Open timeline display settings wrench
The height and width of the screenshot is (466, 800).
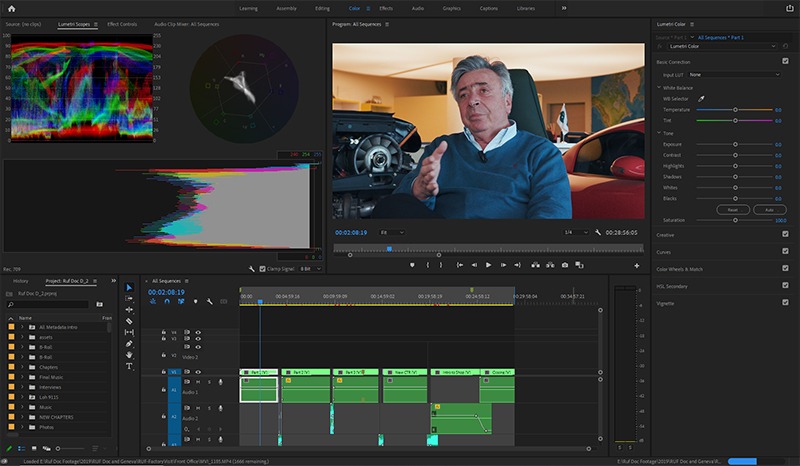209,301
